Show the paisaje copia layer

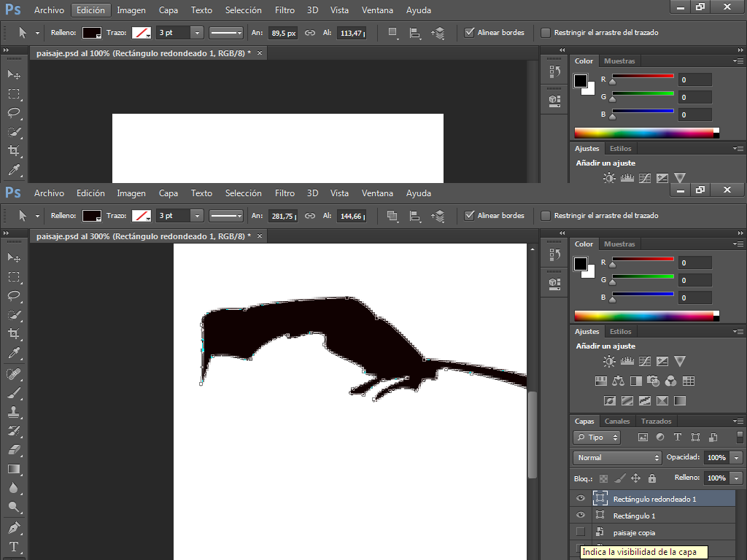click(x=580, y=532)
